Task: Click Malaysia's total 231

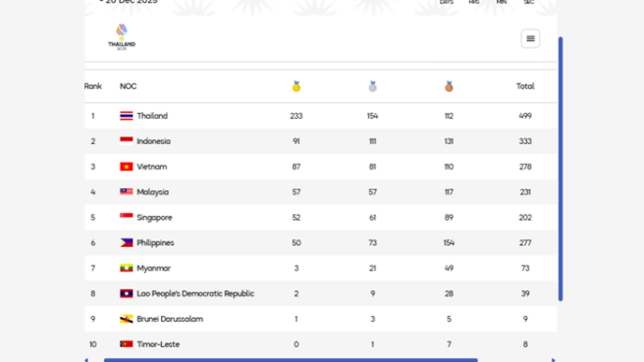Action: (525, 192)
